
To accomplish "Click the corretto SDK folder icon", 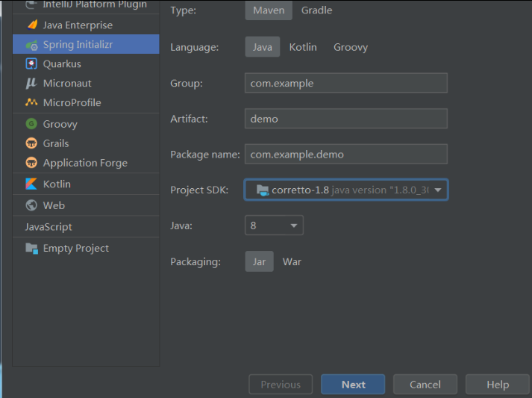I will (263, 190).
